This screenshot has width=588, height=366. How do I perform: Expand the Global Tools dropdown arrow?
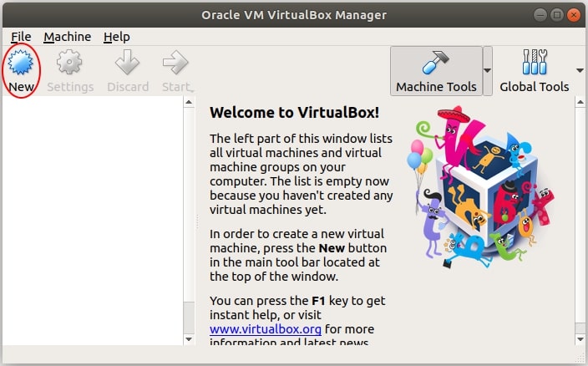(x=580, y=70)
